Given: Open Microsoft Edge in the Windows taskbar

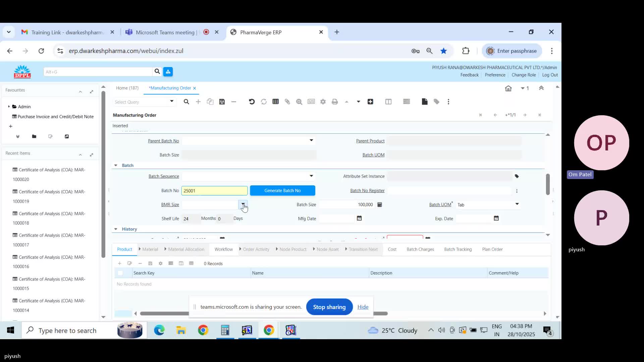Looking at the screenshot, I should (159, 330).
